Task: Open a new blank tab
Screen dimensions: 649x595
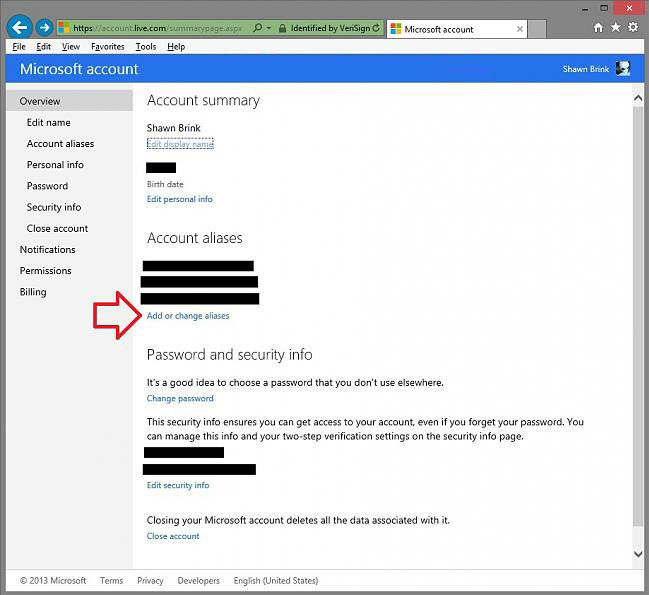Action: tap(537, 29)
